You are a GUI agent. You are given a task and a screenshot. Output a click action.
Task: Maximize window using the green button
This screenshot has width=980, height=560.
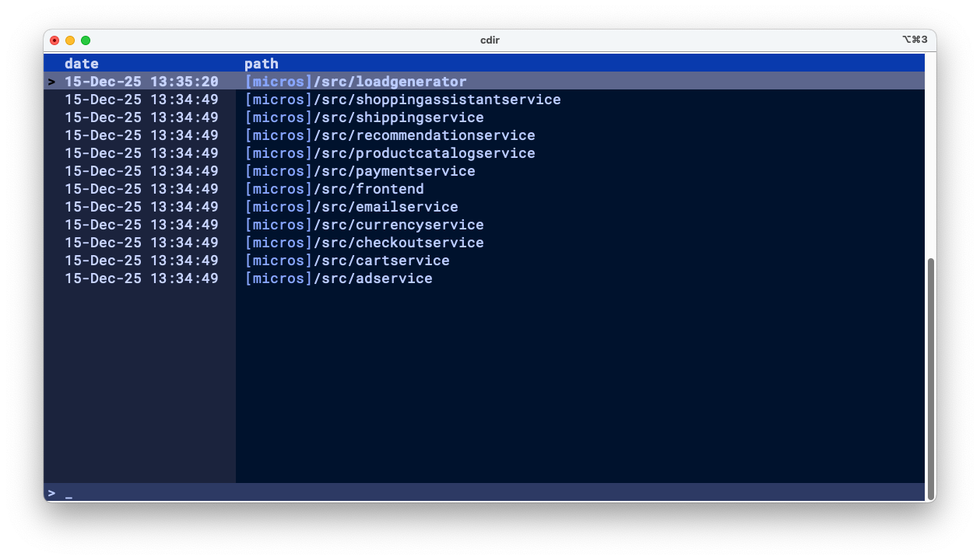(86, 40)
